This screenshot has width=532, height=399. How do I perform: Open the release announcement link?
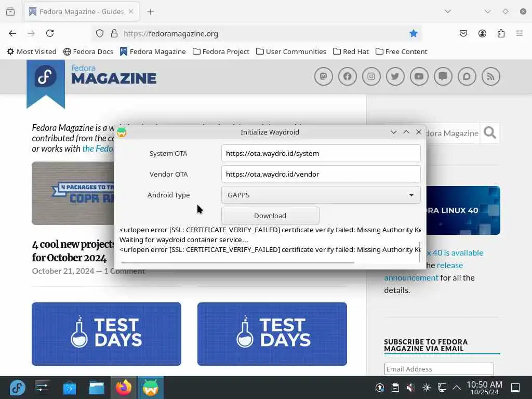424,271
